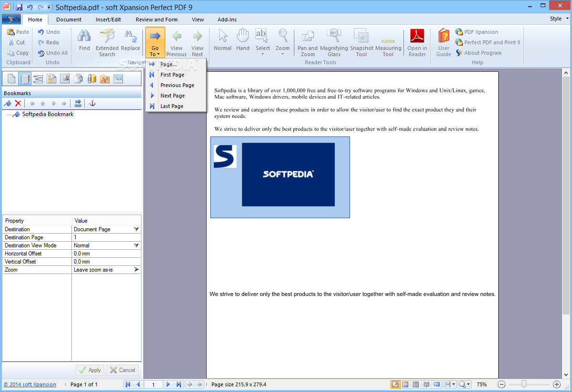Open the Add-Ins tab
Viewport: 572px width, 392px height.
click(227, 20)
